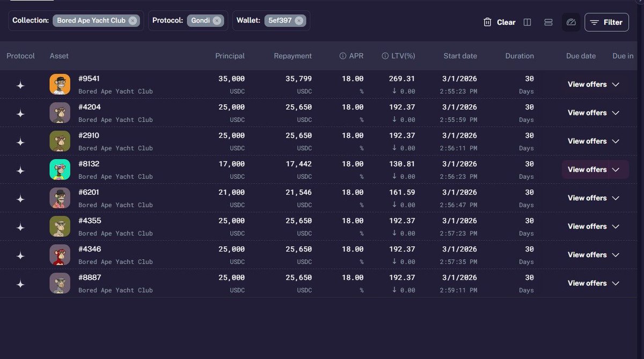Expand View offers for #8132
The image size is (644, 359).
click(x=594, y=170)
